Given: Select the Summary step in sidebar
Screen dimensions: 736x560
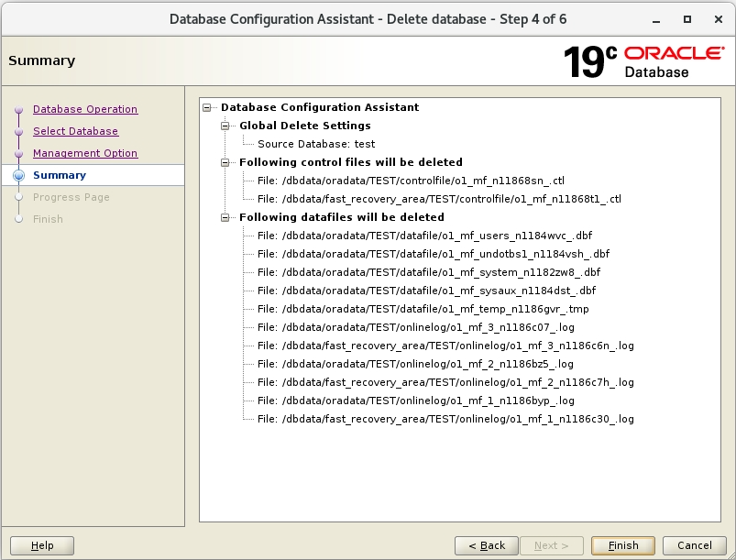Looking at the screenshot, I should point(60,175).
